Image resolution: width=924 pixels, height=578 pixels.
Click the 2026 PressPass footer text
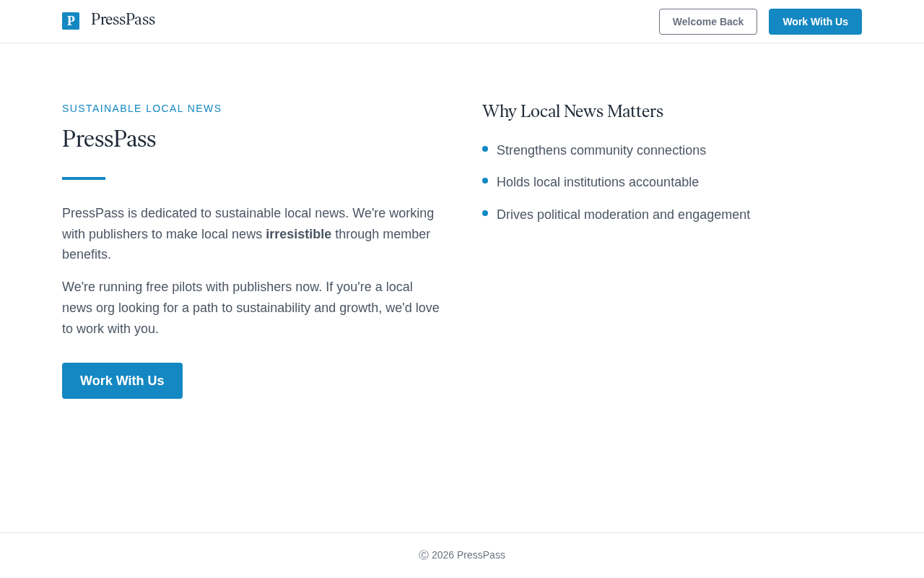pyautogui.click(x=468, y=555)
